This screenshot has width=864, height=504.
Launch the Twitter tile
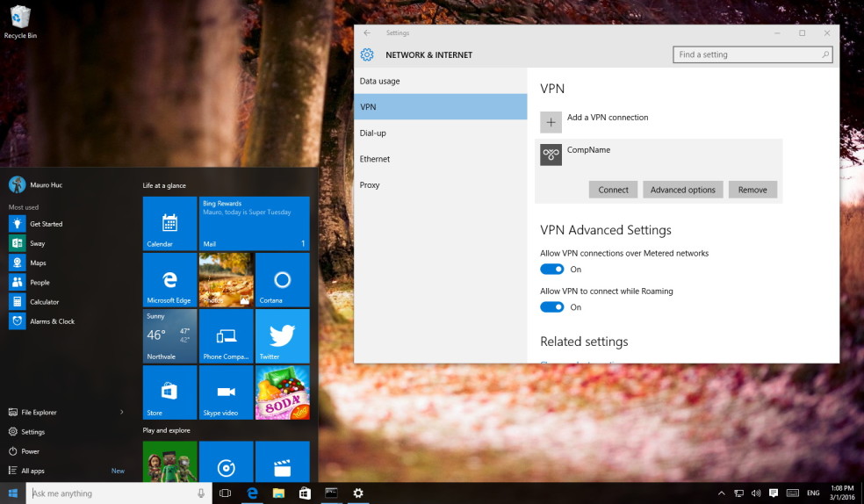coord(282,335)
